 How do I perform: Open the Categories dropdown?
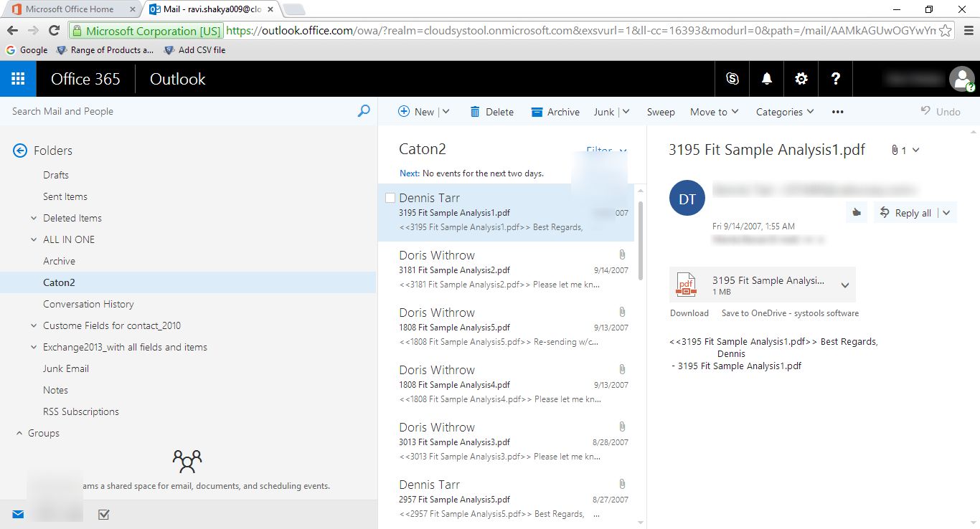(x=785, y=112)
